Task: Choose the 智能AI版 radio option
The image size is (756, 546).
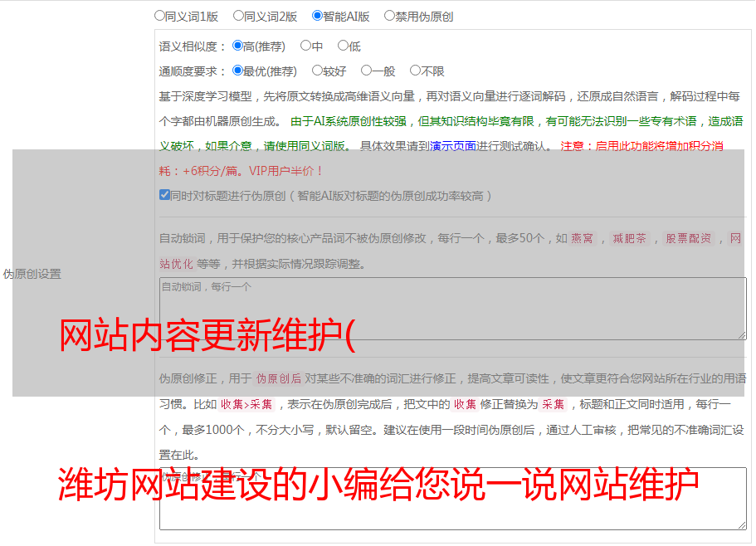Action: click(317, 16)
